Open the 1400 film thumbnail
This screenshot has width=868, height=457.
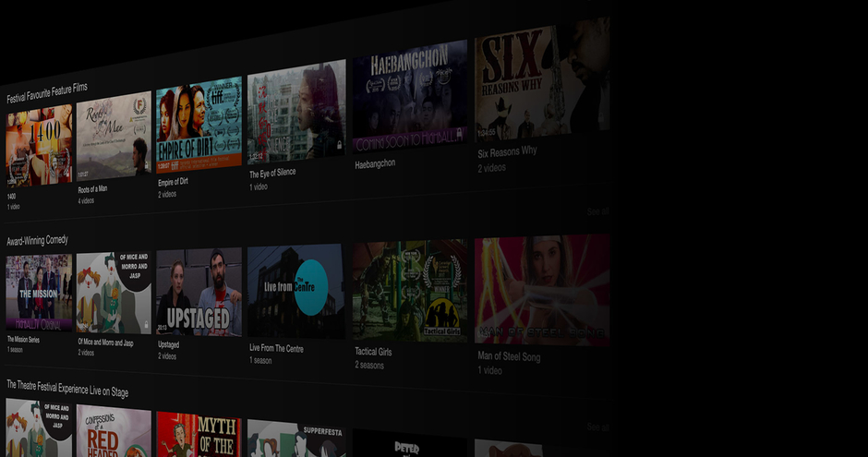coord(40,146)
